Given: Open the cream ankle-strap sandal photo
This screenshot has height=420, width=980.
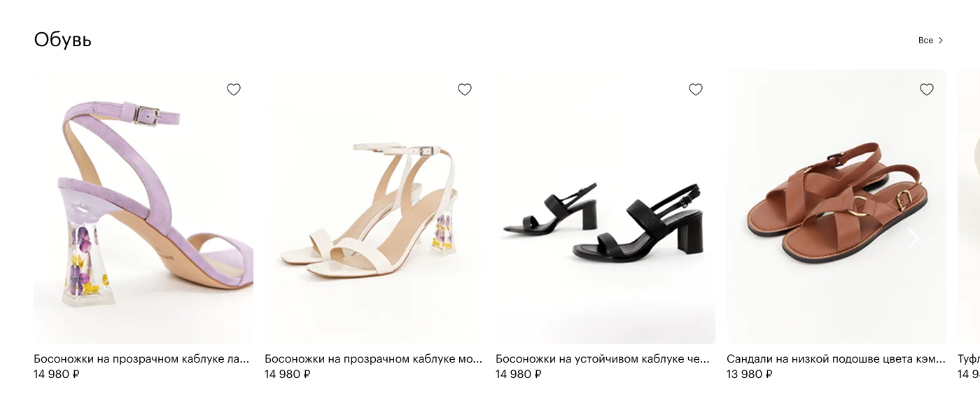Looking at the screenshot, I should coord(374,206).
